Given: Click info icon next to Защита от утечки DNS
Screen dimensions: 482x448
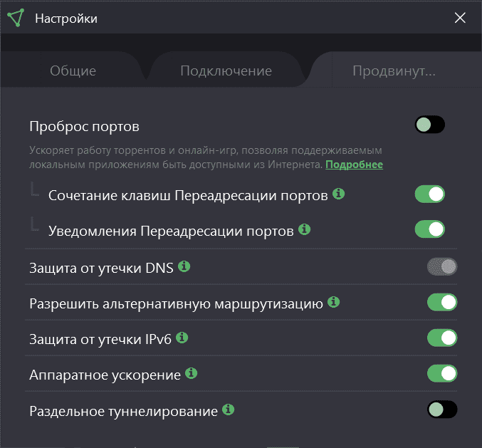Looking at the screenshot, I should click(184, 266).
